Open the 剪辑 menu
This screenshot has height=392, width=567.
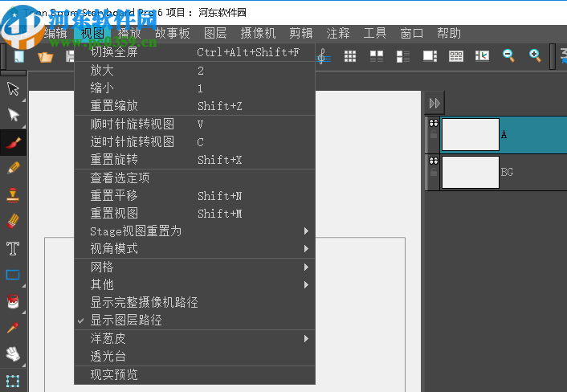pyautogui.click(x=301, y=34)
